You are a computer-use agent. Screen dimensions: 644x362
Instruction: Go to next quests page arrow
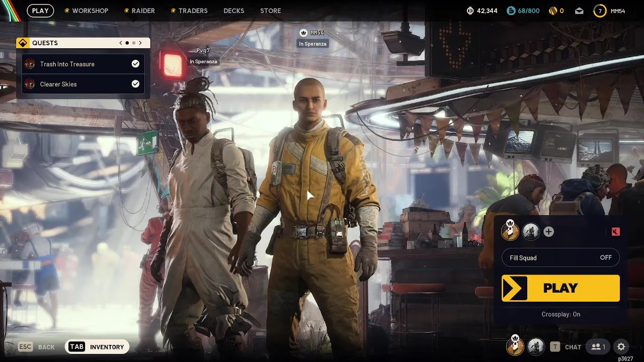[x=140, y=43]
